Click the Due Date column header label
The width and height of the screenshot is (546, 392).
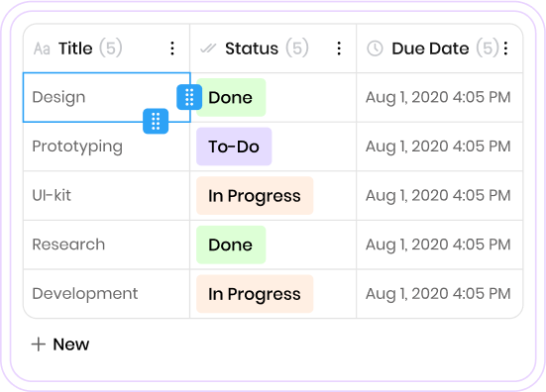(x=430, y=49)
